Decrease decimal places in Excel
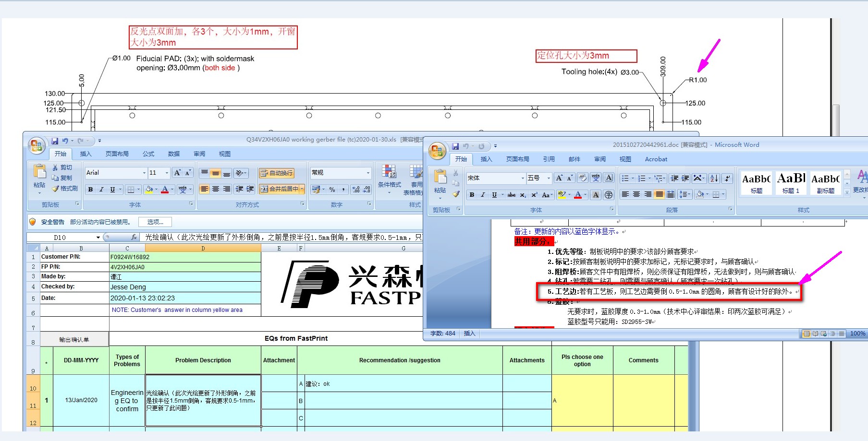Image resolution: width=868 pixels, height=441 pixels. (x=367, y=190)
